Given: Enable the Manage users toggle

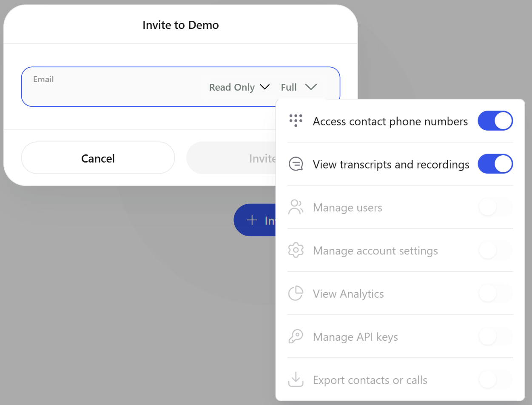Looking at the screenshot, I should click(x=495, y=207).
